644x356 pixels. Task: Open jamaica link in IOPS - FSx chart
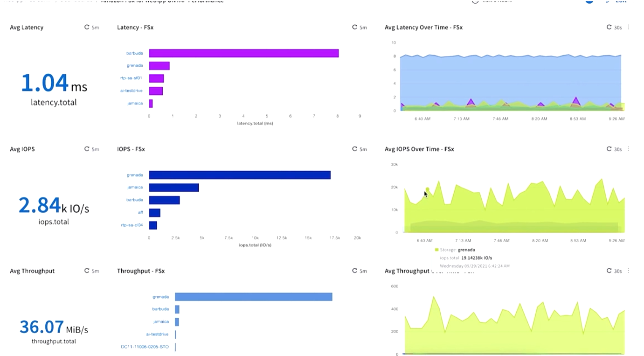(135, 188)
